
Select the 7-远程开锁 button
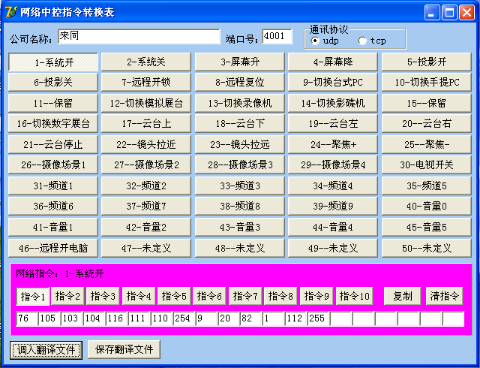146,82
